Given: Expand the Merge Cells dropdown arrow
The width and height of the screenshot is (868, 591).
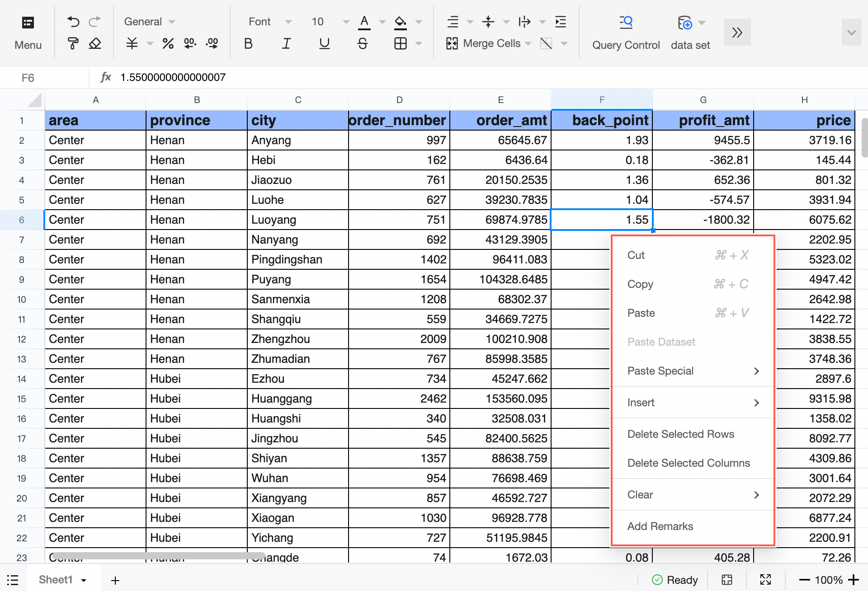Looking at the screenshot, I should [x=528, y=43].
